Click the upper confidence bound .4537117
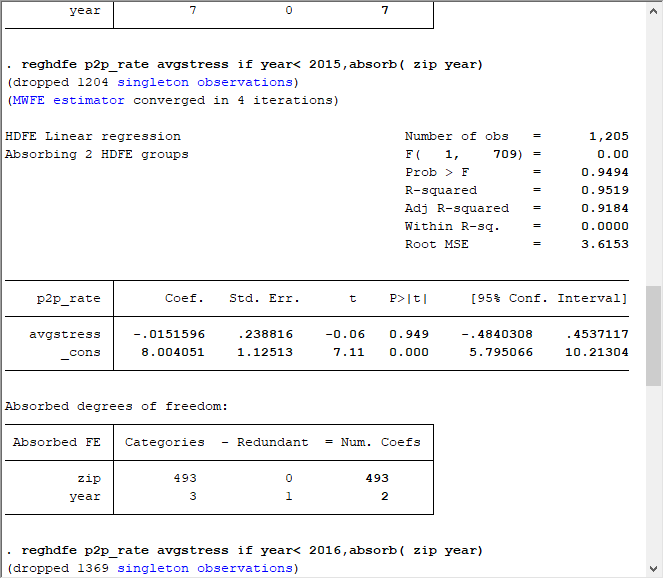 tap(597, 334)
